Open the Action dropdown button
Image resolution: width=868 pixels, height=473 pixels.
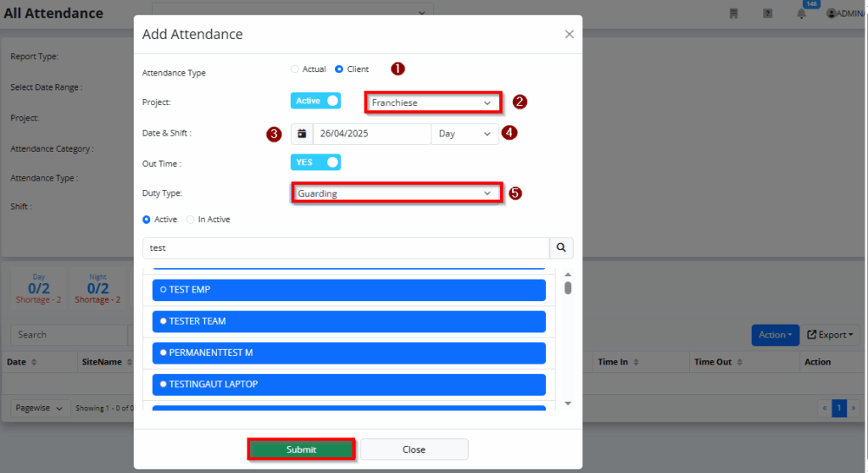[775, 335]
